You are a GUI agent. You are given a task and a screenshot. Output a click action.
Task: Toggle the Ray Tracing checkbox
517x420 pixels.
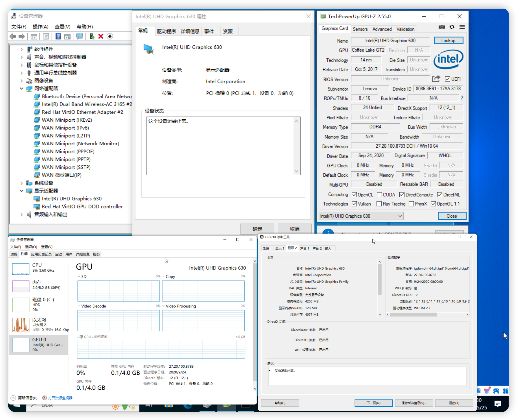pyautogui.click(x=379, y=204)
